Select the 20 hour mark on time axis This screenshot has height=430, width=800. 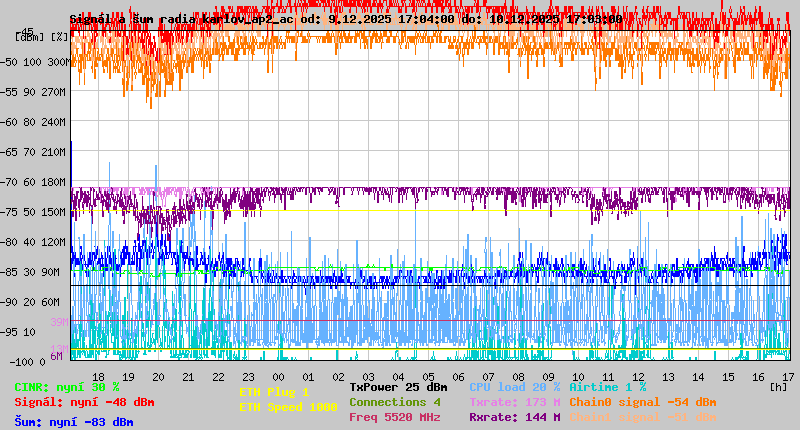click(x=158, y=376)
